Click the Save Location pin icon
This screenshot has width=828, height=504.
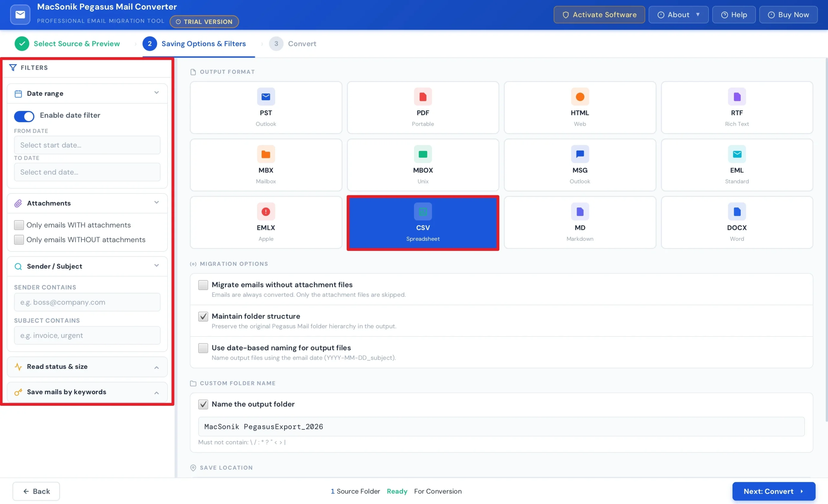(x=193, y=467)
